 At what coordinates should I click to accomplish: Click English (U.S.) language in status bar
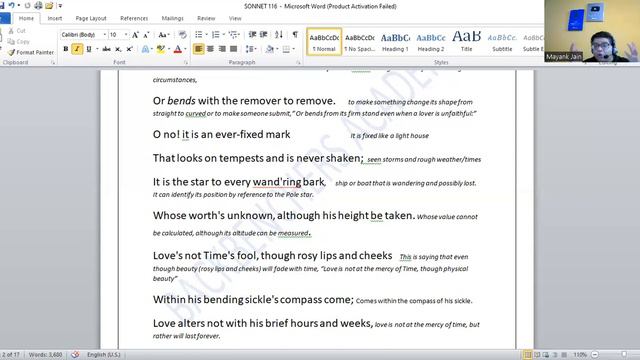(x=103, y=355)
